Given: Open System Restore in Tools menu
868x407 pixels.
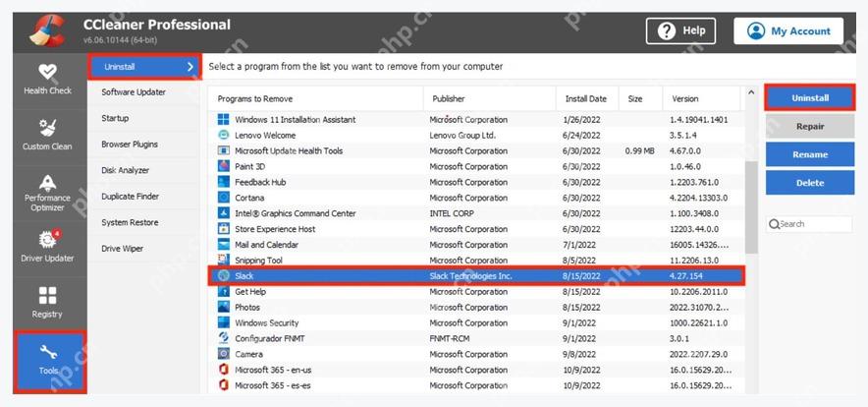Looking at the screenshot, I should pos(130,222).
